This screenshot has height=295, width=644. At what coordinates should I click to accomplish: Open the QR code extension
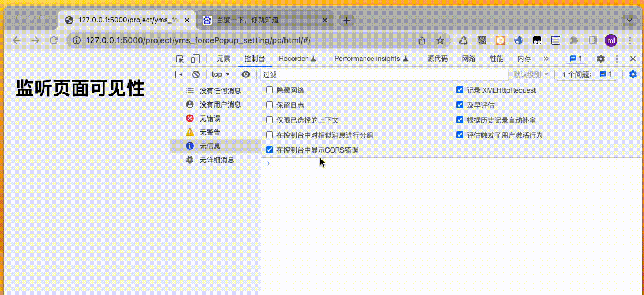tap(482, 40)
